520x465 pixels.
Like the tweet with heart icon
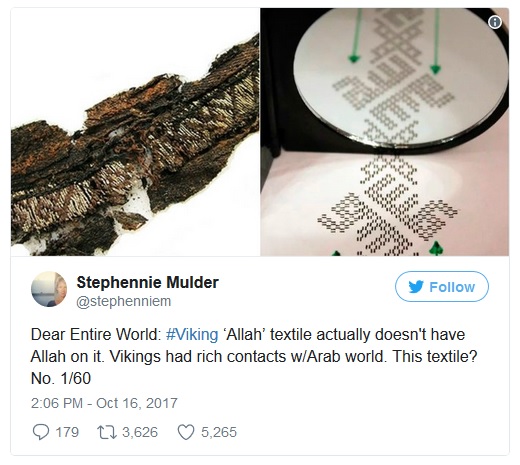click(x=186, y=432)
